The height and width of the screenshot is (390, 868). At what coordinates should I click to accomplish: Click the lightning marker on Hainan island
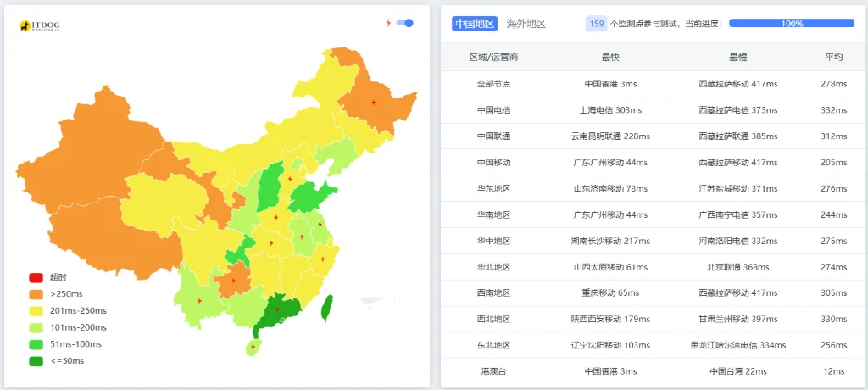253,348
